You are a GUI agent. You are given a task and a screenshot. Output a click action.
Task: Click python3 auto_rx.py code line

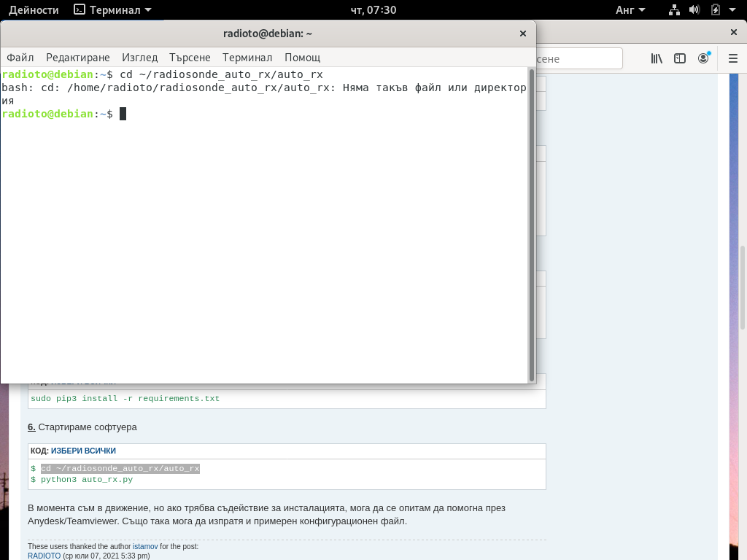(x=87, y=480)
